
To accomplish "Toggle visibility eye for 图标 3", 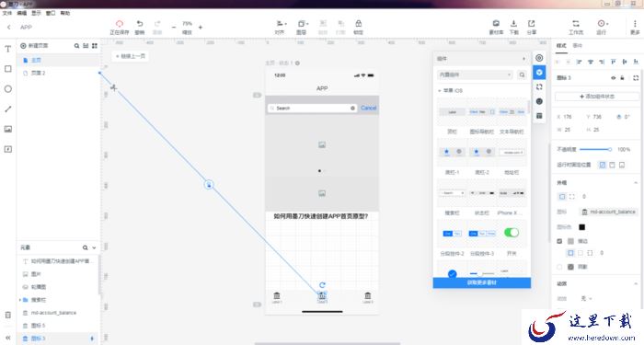I will pyautogui.click(x=614, y=77).
